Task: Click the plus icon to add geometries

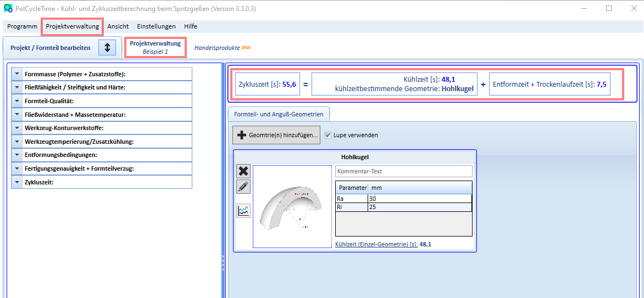Action: pos(242,135)
